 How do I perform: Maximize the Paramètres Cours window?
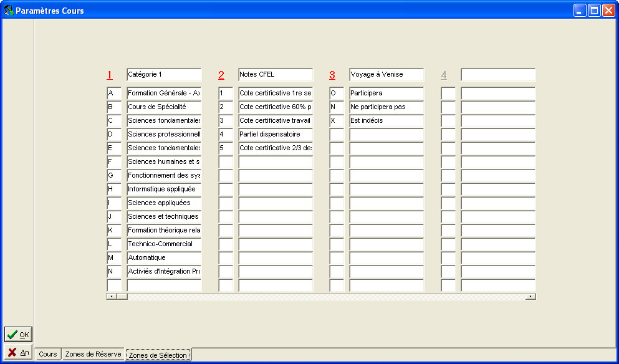click(x=594, y=10)
